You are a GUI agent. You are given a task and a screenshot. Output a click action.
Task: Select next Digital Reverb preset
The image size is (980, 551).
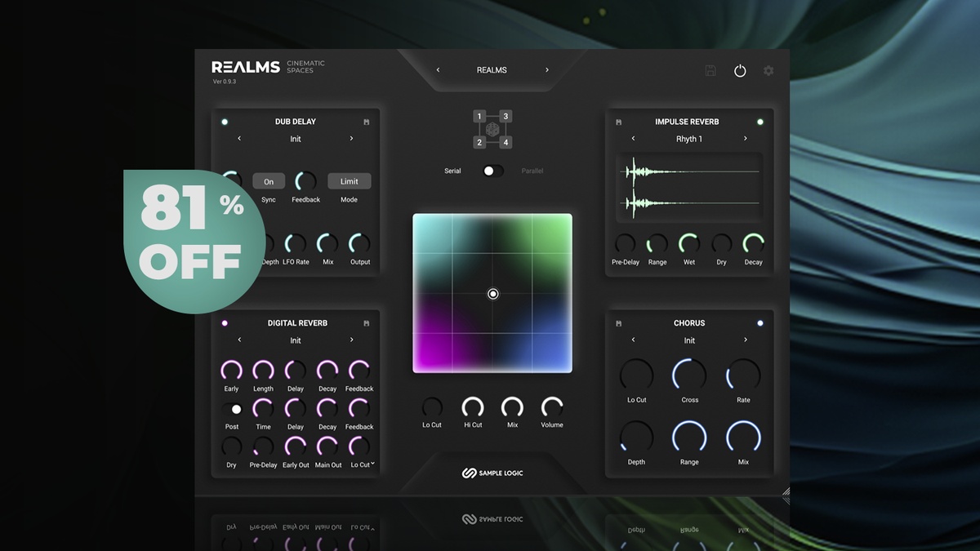pos(352,340)
